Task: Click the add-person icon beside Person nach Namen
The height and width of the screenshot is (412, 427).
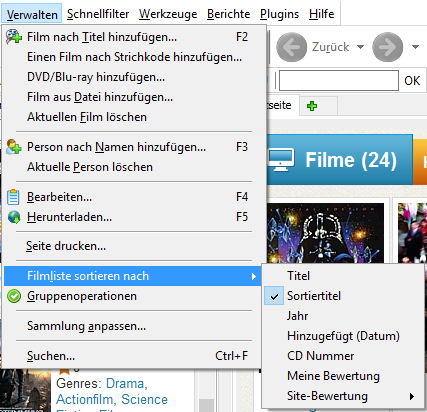Action: (x=14, y=147)
